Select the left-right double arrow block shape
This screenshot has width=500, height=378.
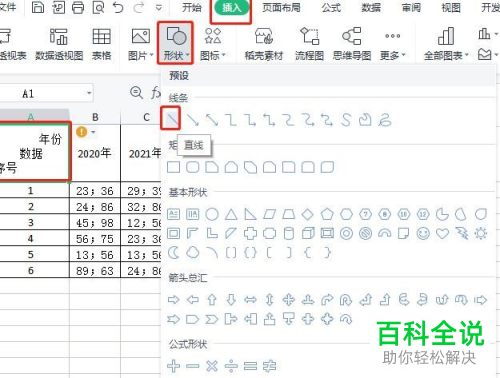pos(250,300)
